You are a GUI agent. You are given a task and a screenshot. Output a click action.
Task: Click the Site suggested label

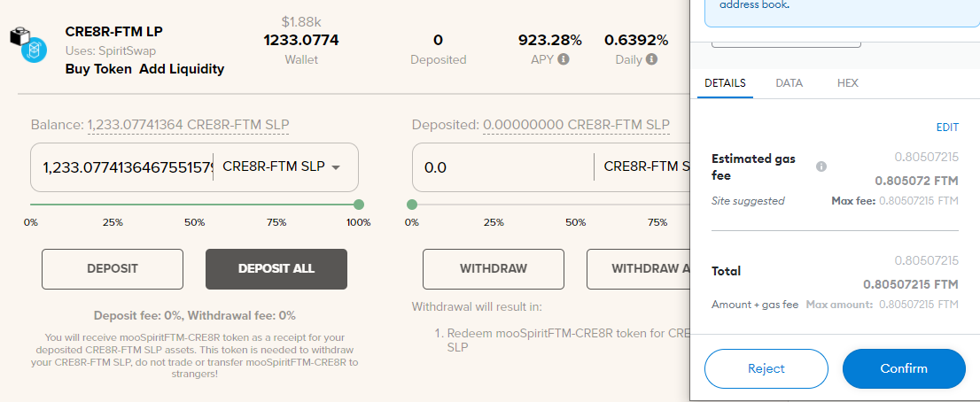(x=748, y=201)
